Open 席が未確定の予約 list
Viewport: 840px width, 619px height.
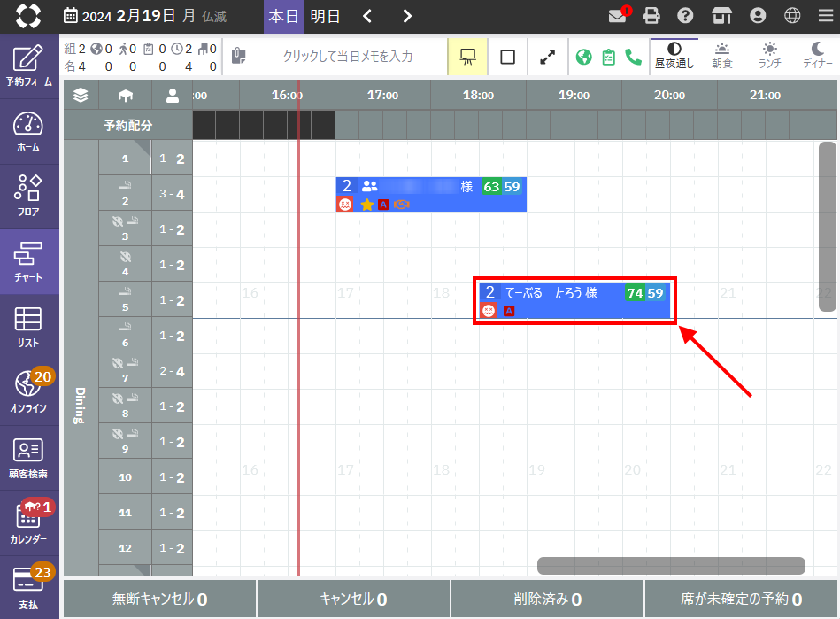pyautogui.click(x=741, y=600)
